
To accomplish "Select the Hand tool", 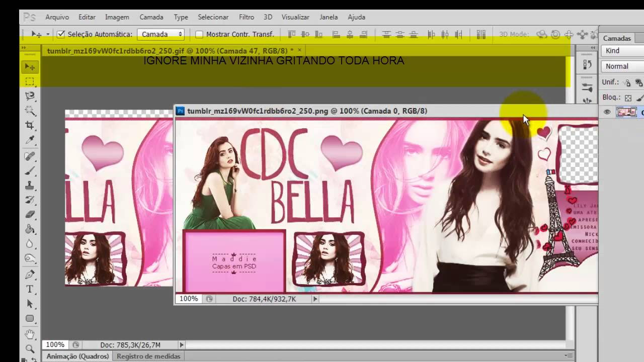I will coord(30,334).
